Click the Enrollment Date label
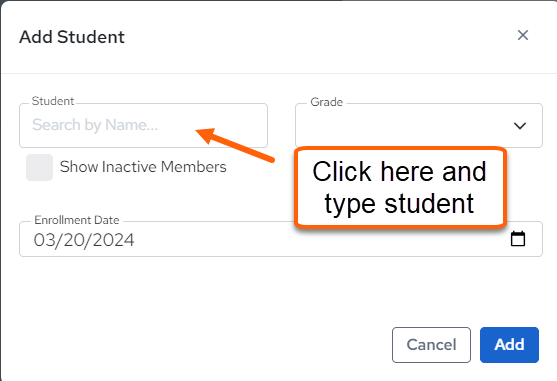Viewport: 557px width, 381px height. (x=77, y=220)
